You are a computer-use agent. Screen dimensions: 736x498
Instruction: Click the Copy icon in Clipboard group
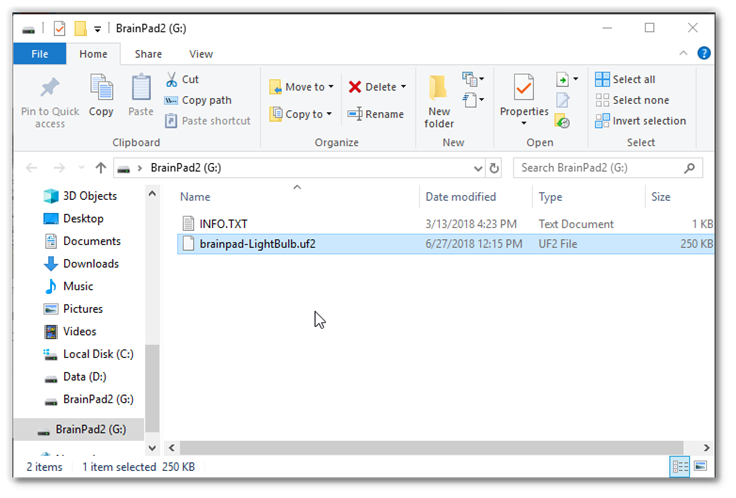tap(101, 88)
